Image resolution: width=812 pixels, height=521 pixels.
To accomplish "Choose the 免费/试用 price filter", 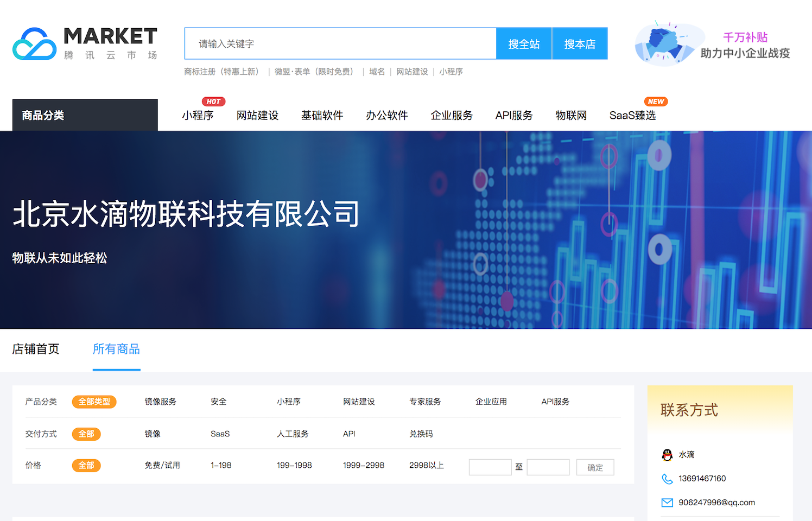I will (162, 465).
